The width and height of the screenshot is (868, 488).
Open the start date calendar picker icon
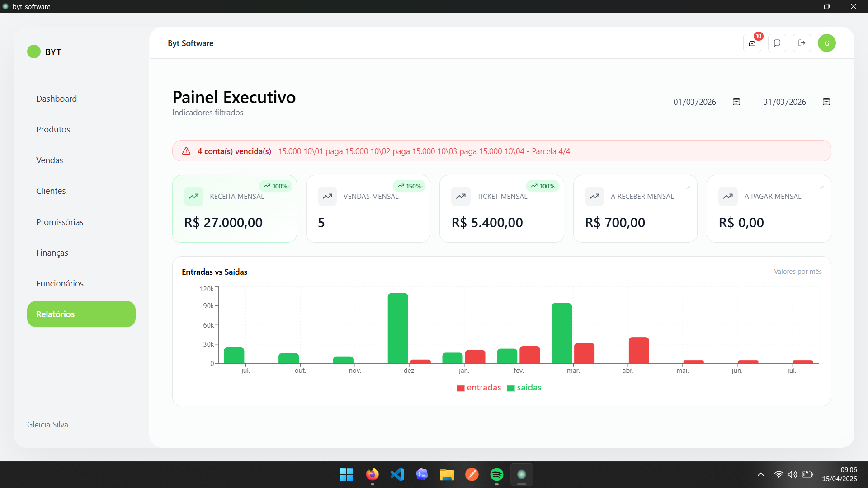point(736,102)
